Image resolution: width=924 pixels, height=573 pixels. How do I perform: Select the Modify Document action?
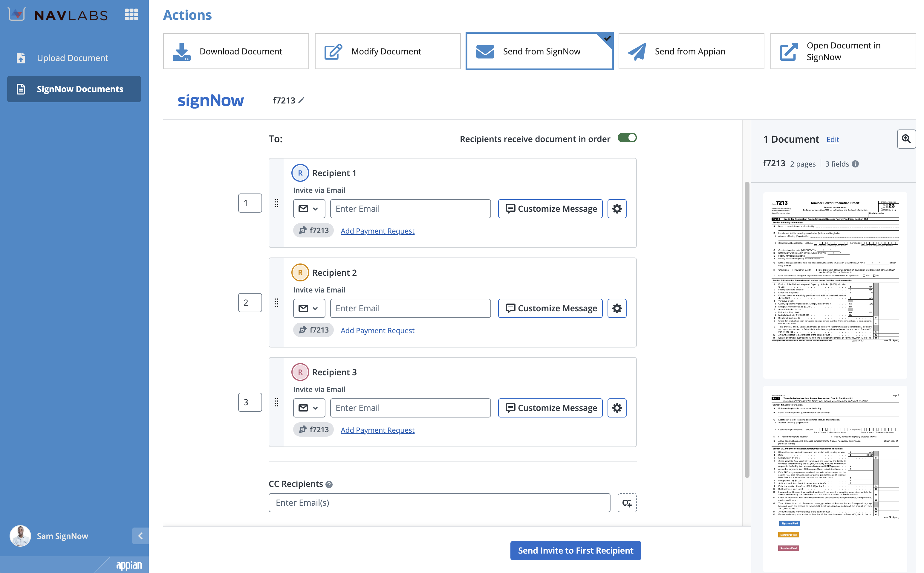(x=387, y=51)
